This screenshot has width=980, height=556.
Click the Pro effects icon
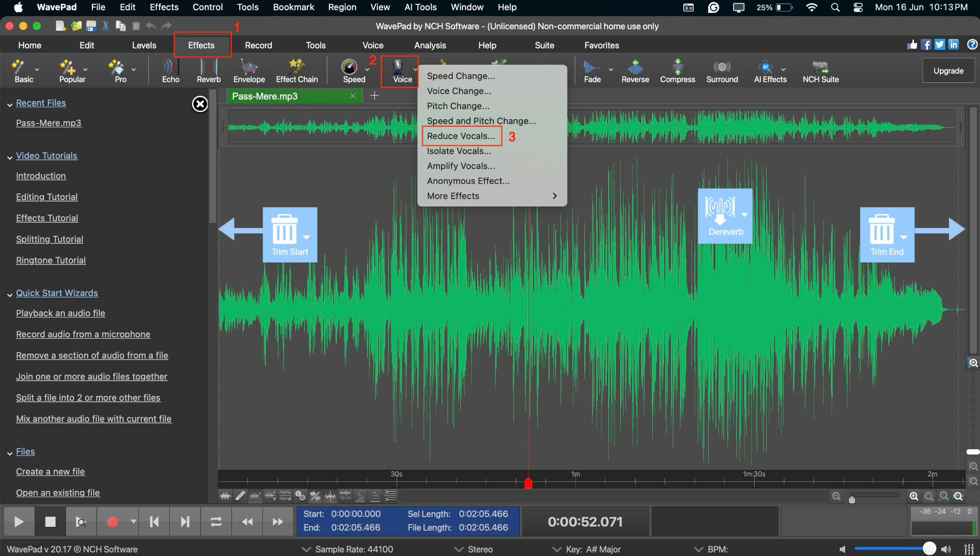tap(116, 67)
